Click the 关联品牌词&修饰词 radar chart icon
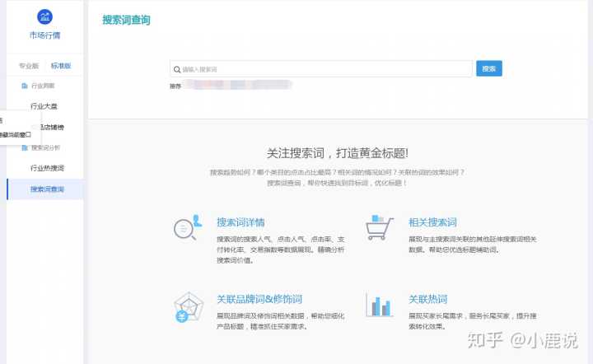 click(x=189, y=307)
